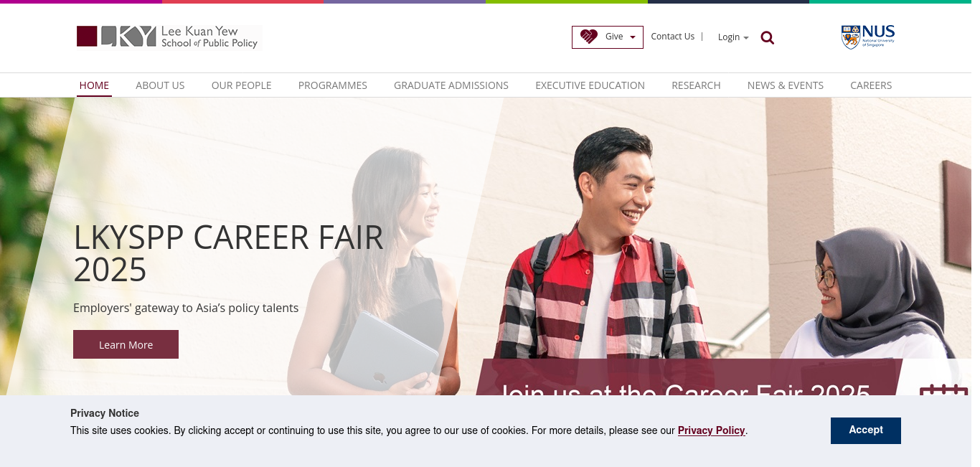Click the Contact Us link

click(673, 37)
